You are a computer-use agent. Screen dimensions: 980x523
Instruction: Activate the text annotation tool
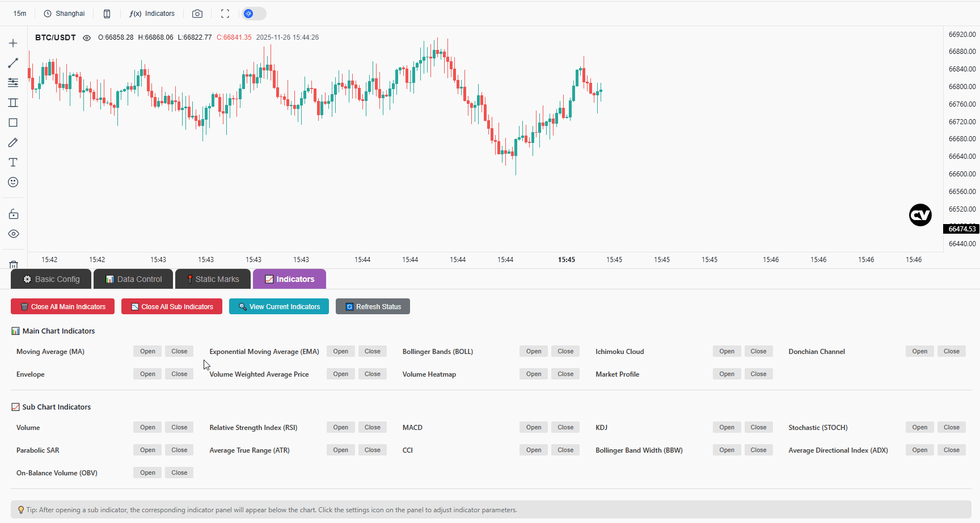coord(13,162)
